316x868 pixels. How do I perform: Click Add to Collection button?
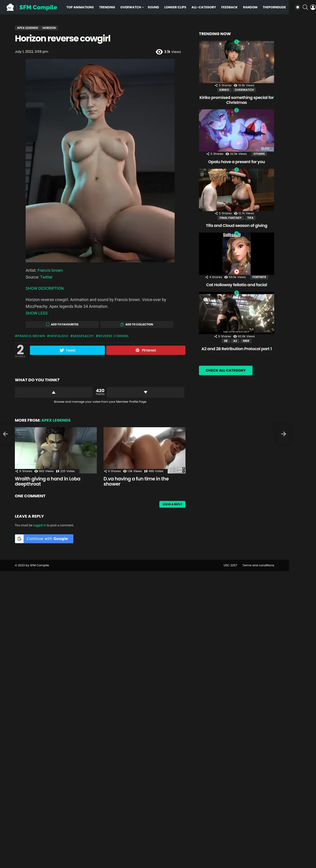click(137, 324)
